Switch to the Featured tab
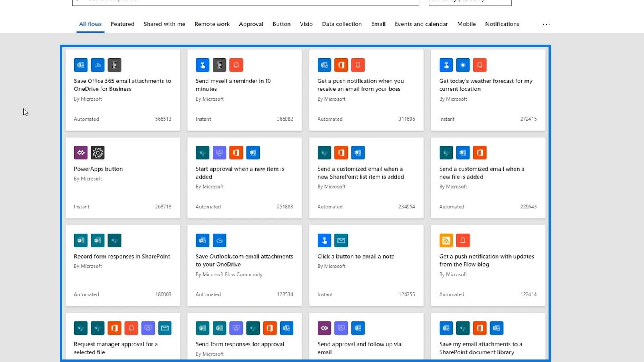 tap(123, 24)
